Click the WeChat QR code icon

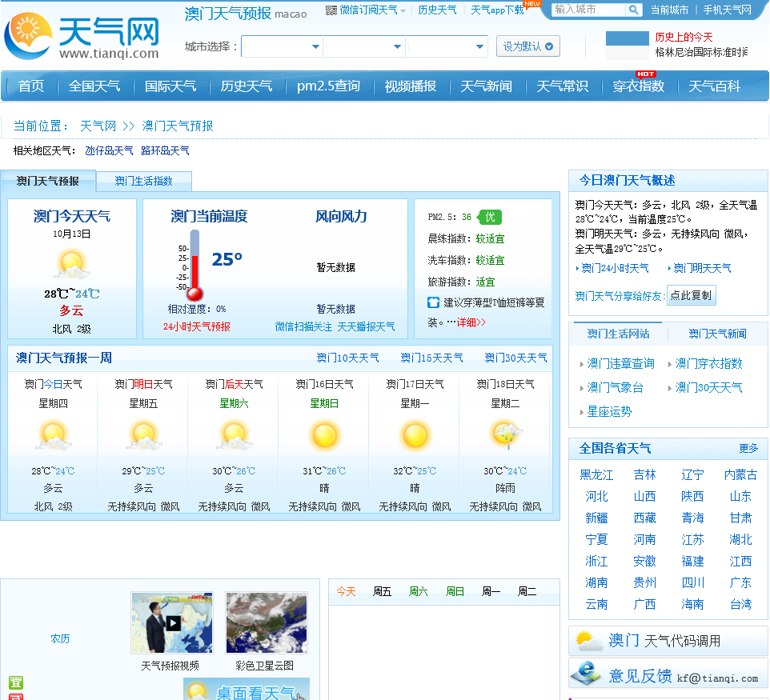[x=331, y=10]
